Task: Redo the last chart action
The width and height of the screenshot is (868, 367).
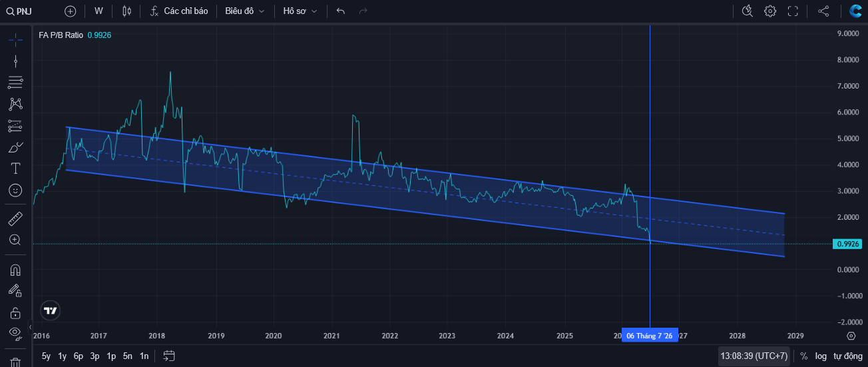Action: pyautogui.click(x=363, y=11)
